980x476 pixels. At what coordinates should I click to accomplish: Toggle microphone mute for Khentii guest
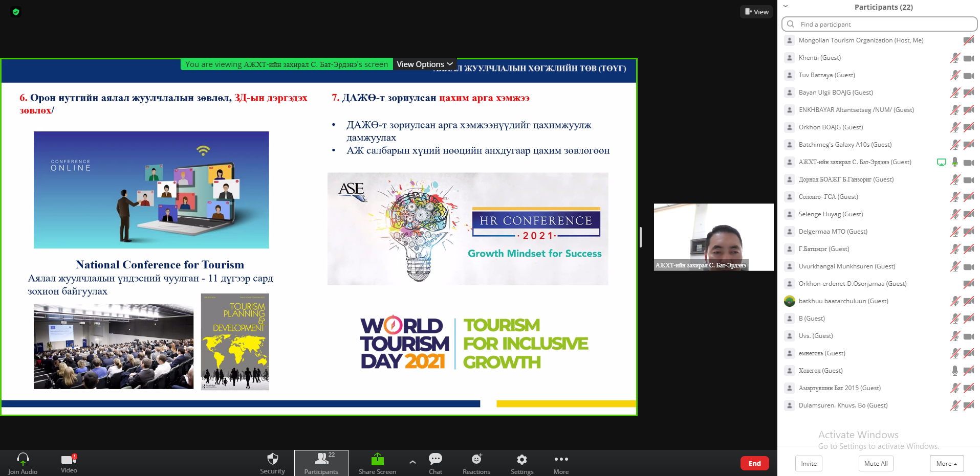click(955, 58)
